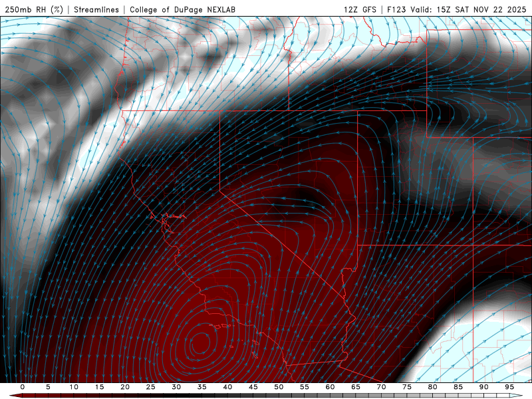The width and height of the screenshot is (532, 399).
Task: Click the color bar label '5'
Action: click(x=48, y=387)
